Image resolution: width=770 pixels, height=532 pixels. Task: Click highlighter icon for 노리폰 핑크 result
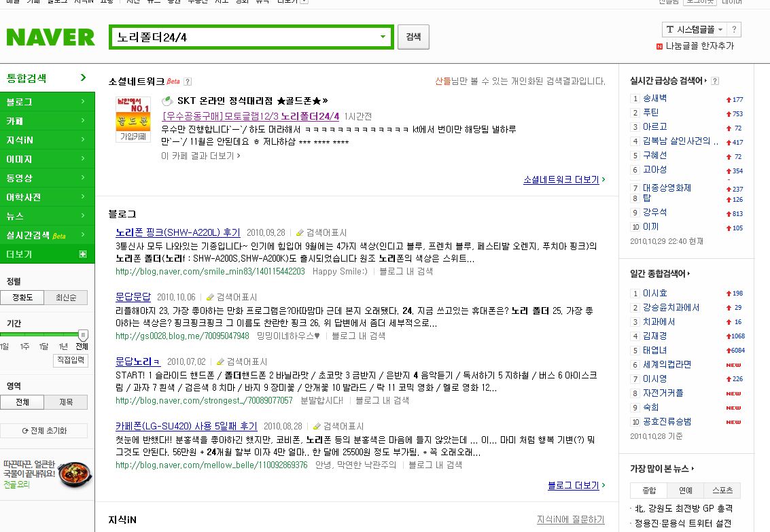tap(300, 232)
